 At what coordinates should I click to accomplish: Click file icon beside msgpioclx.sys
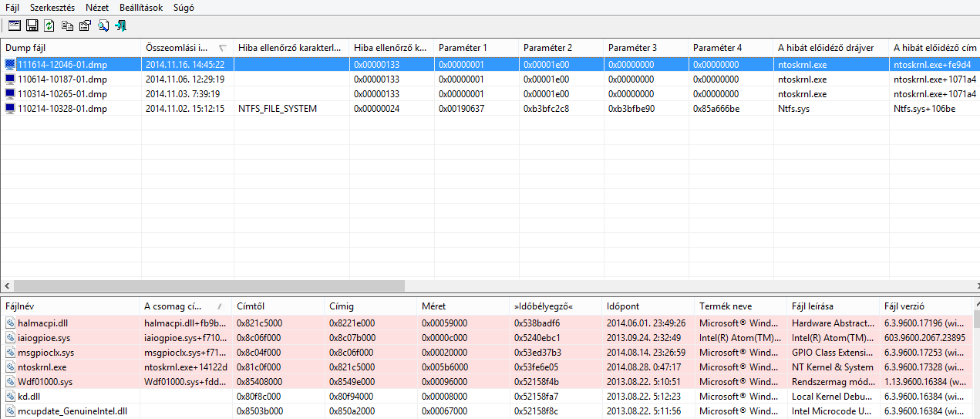(10, 353)
